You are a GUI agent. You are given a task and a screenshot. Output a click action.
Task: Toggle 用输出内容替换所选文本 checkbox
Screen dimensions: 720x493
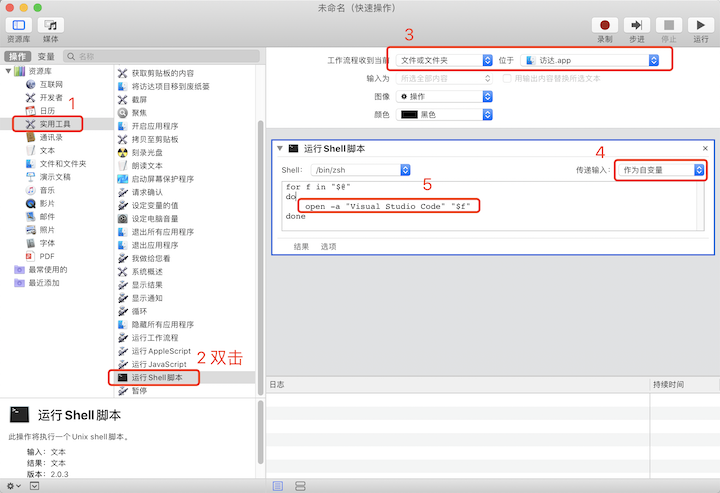point(507,78)
